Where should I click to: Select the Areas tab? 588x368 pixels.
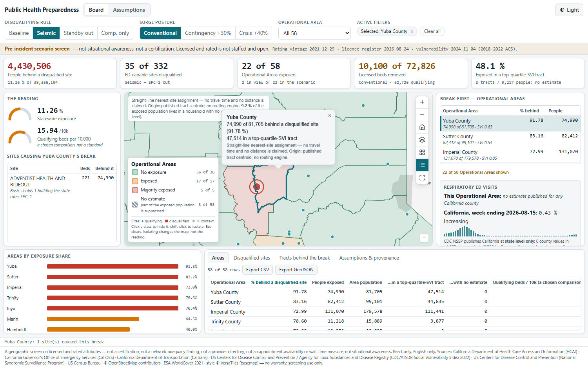(218, 258)
